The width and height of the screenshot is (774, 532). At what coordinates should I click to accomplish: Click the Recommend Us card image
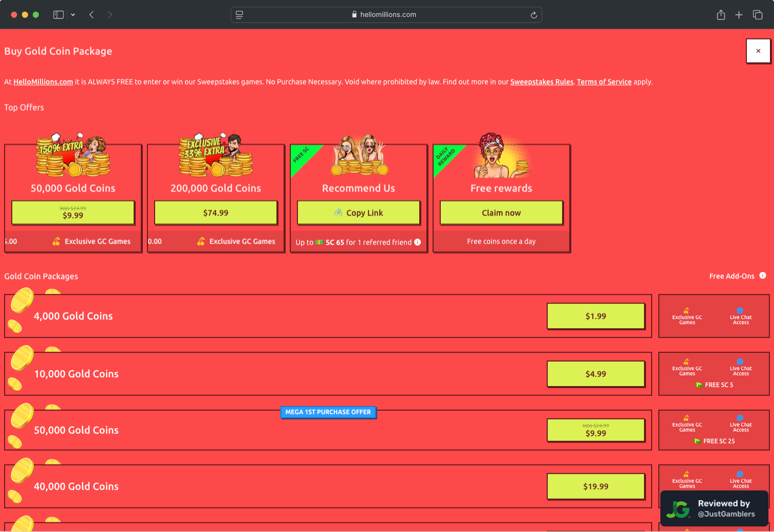point(359,155)
